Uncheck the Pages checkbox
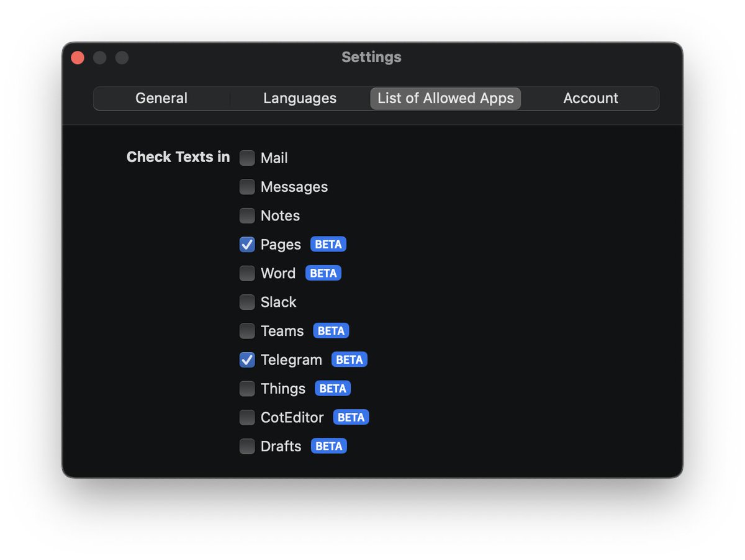 click(x=247, y=245)
